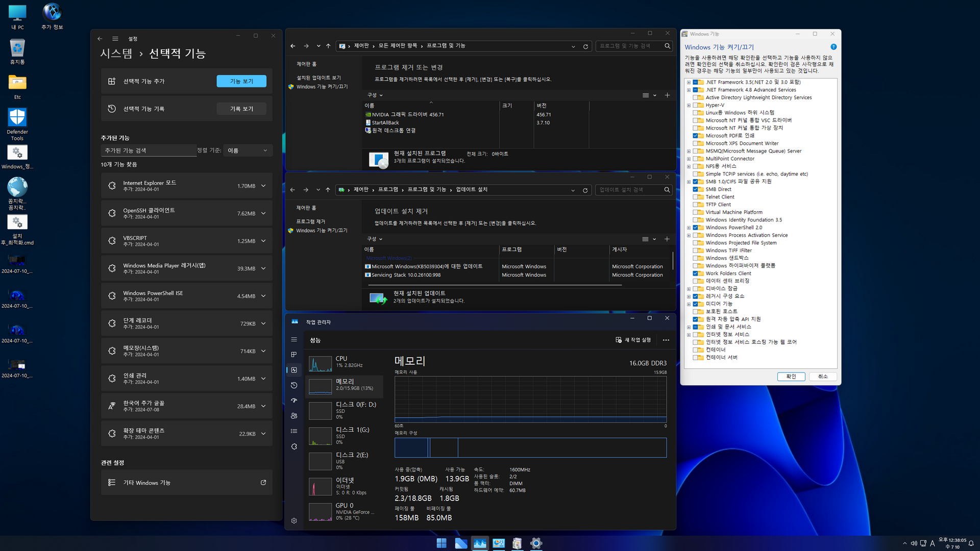Open Task Manager processes tab icon
The height and width of the screenshot is (551, 980).
pyautogui.click(x=294, y=355)
